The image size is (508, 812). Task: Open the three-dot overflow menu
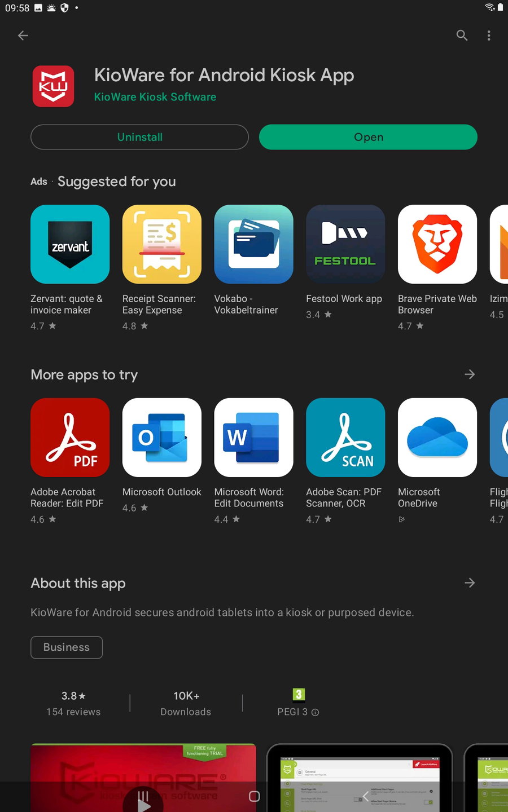coord(489,36)
